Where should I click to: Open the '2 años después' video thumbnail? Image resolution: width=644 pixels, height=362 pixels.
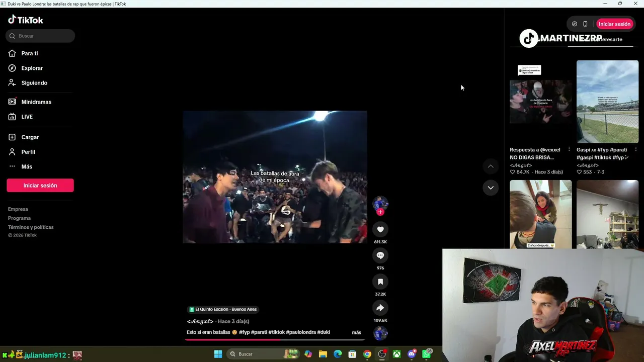541,214
